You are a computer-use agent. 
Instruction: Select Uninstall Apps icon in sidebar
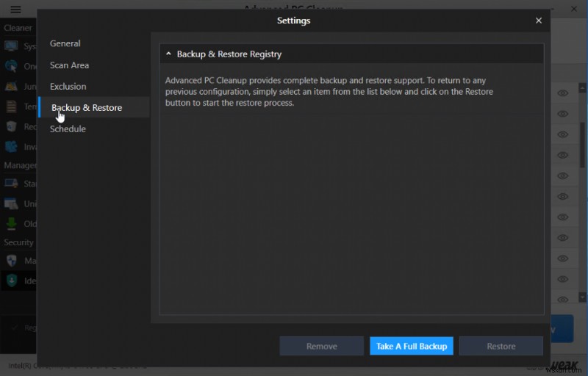[x=11, y=203]
